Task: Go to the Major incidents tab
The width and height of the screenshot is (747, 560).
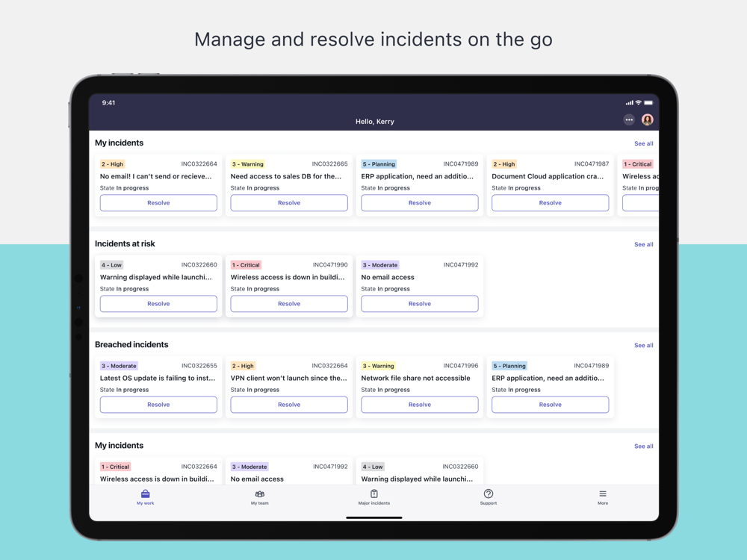Action: (x=374, y=497)
